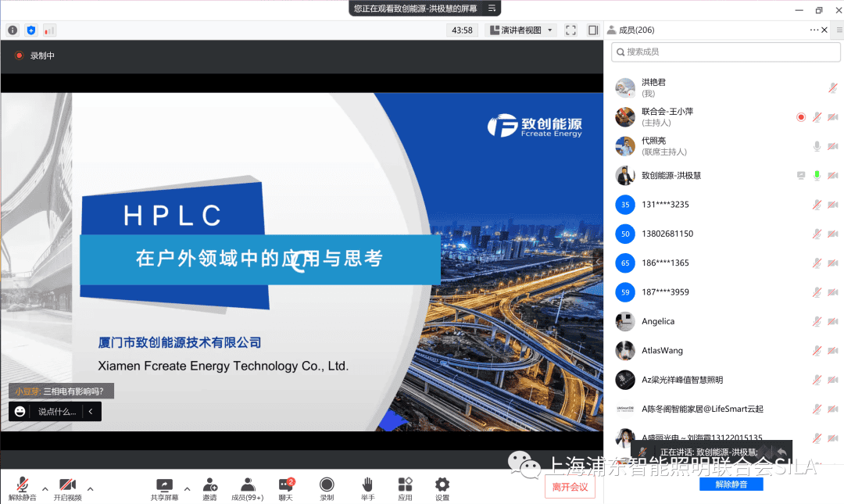Viewport: 844px width, 504px height.
Task: Open the chat (聊天) panel icon
Action: click(285, 485)
